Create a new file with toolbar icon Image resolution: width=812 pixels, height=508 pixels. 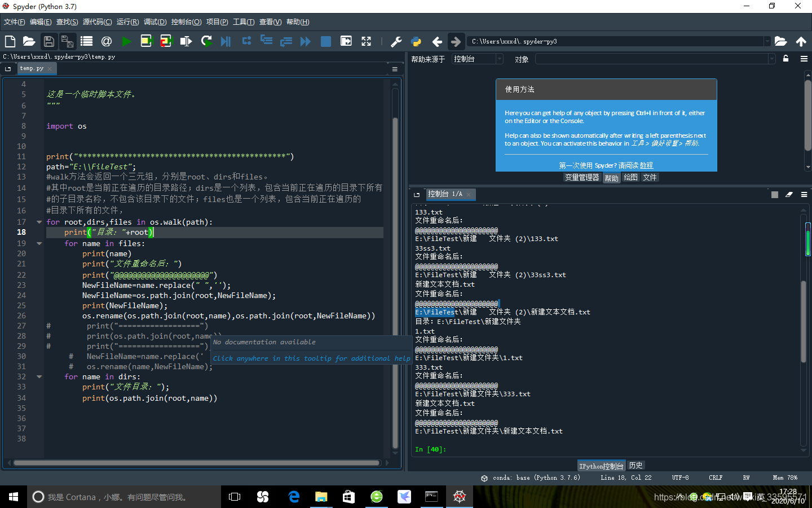point(10,41)
